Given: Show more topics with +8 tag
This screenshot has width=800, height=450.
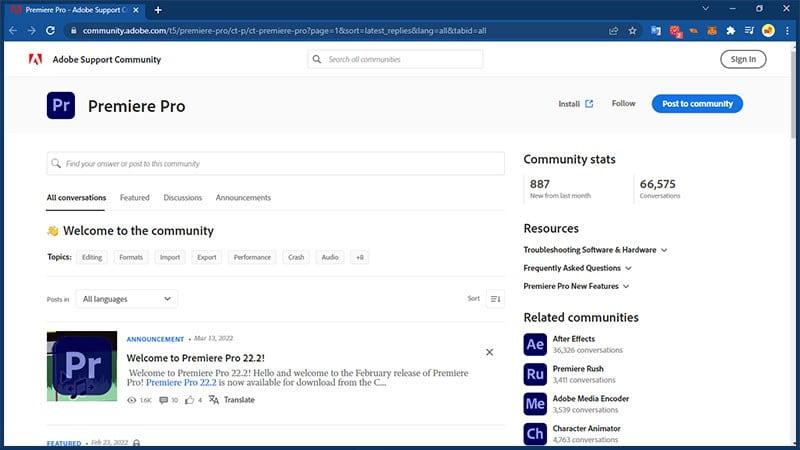Looking at the screenshot, I should tap(360, 257).
